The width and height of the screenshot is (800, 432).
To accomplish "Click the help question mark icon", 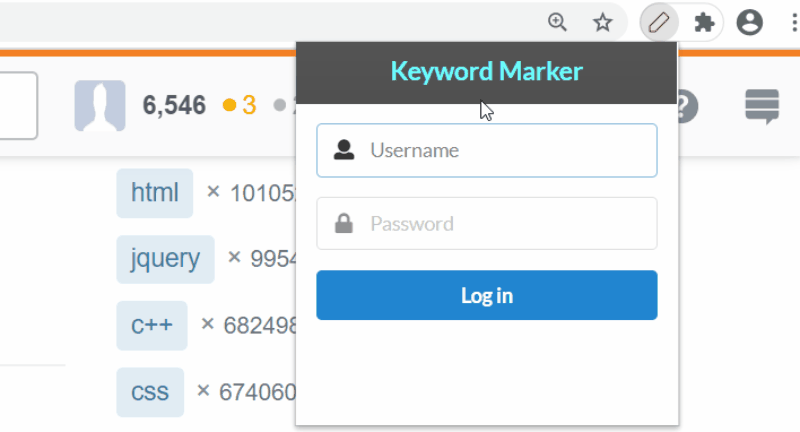I will (x=687, y=106).
